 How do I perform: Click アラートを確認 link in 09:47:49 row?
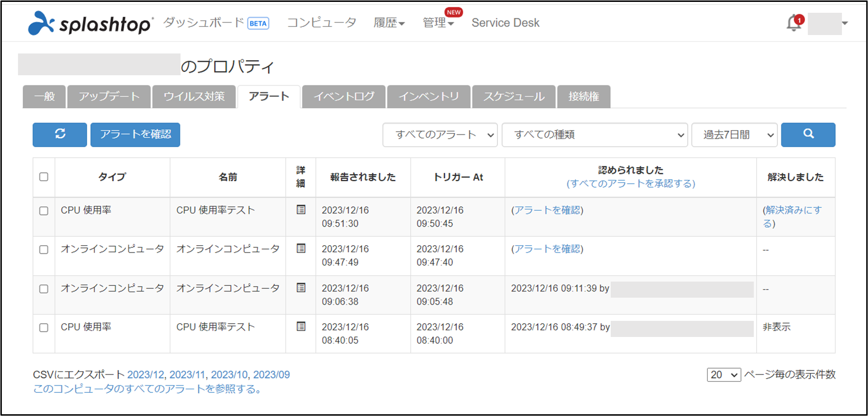[x=547, y=249]
